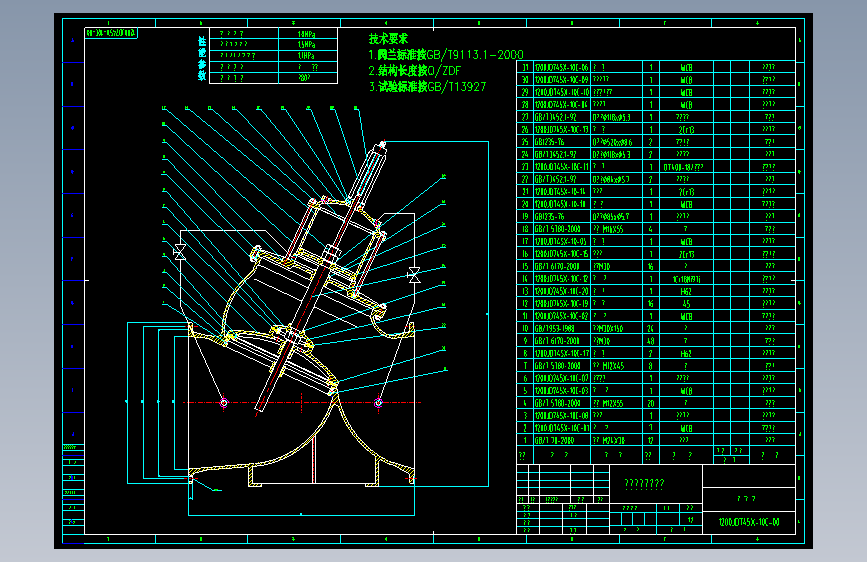Select H62 material in parts row 8
The height and width of the screenshot is (562, 867).
click(686, 353)
